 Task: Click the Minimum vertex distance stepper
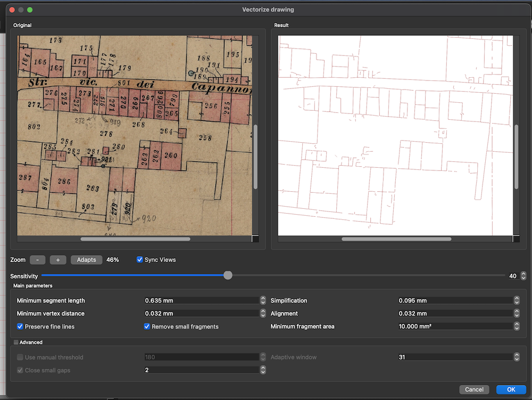(263, 313)
